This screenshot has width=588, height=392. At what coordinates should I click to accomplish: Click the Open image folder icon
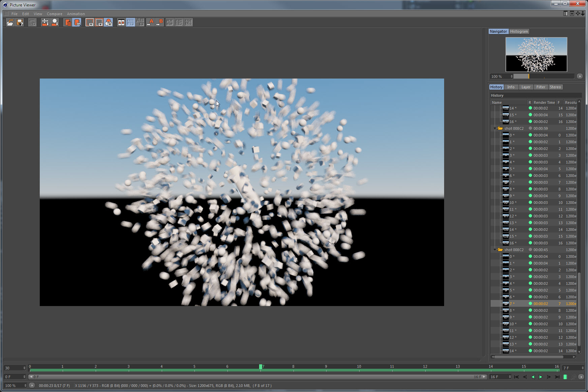pos(10,23)
